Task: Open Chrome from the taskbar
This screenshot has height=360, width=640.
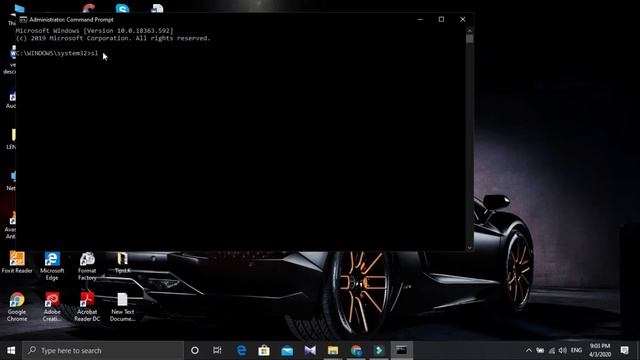Action: pyautogui.click(x=356, y=350)
